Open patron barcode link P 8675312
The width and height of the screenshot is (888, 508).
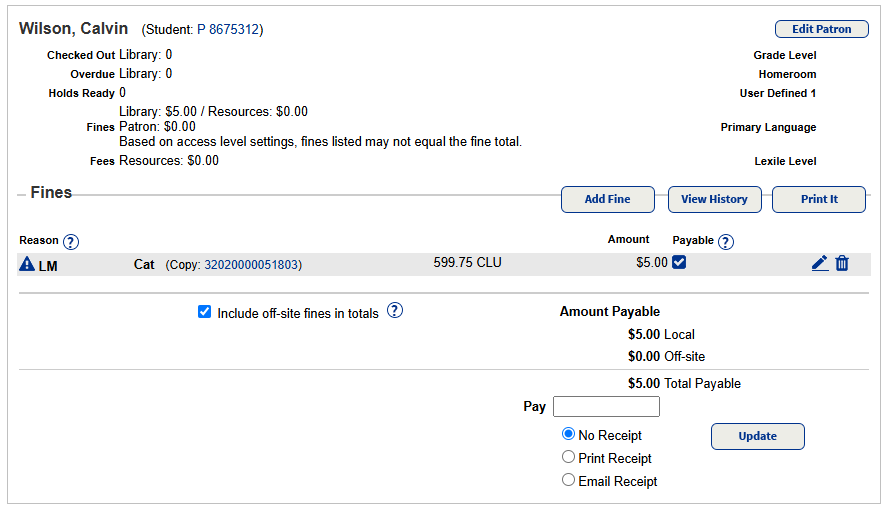point(228,30)
